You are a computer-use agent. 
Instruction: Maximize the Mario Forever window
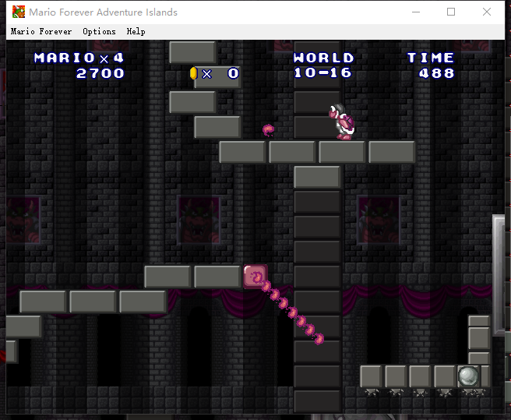451,12
